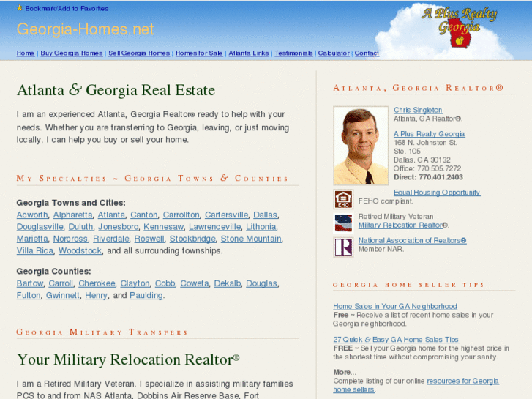Click the Henry county link

(96, 296)
